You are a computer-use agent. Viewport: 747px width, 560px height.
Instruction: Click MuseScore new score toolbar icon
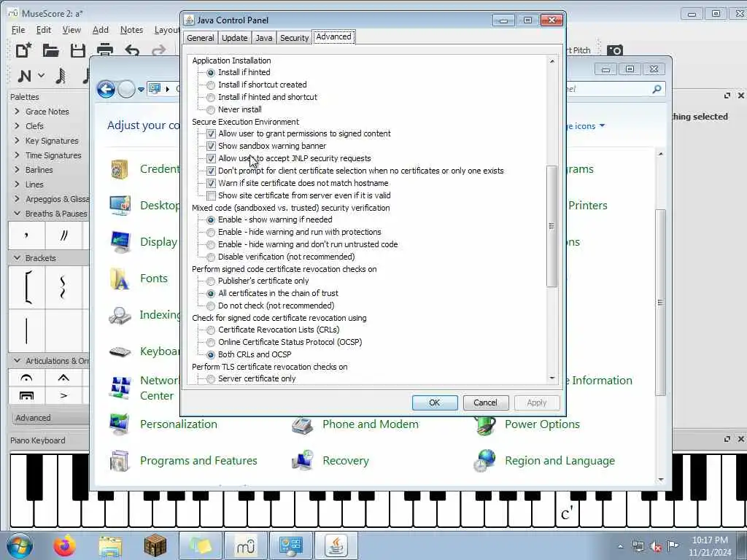click(23, 50)
